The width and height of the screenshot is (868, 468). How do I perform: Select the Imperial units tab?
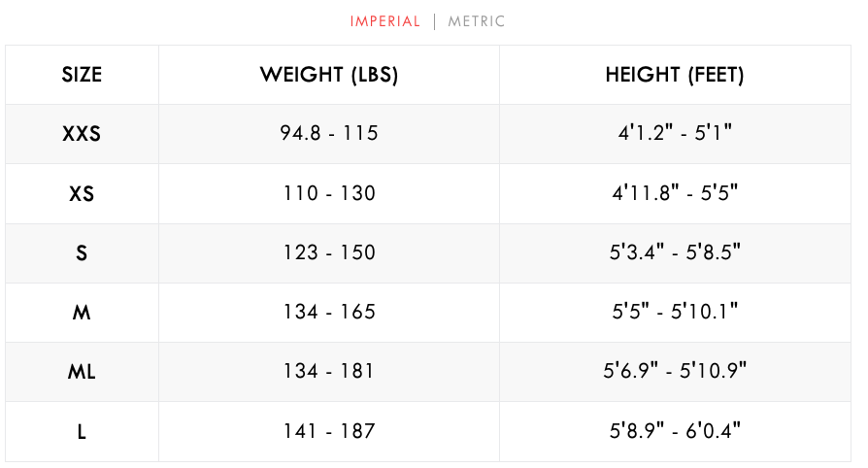385,21
